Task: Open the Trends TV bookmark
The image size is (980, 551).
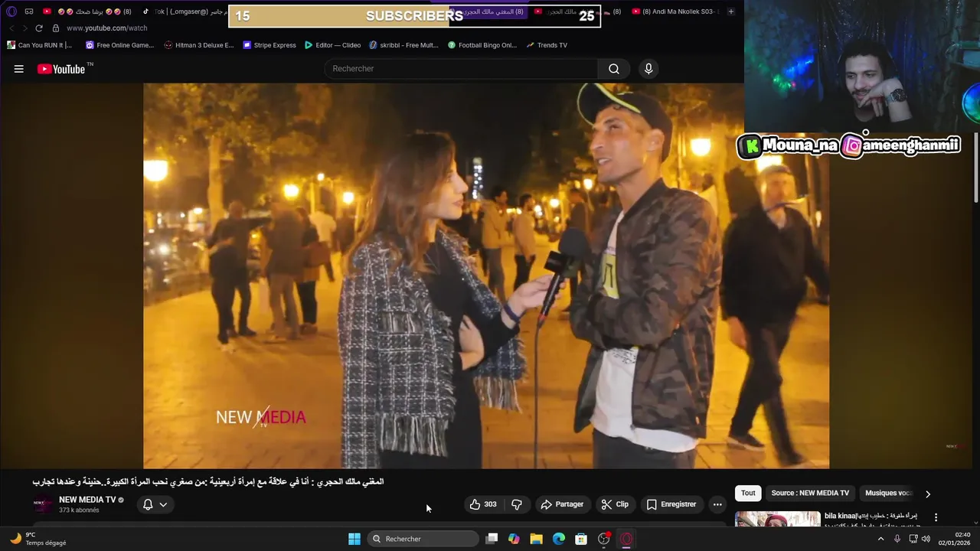Action: (547, 45)
